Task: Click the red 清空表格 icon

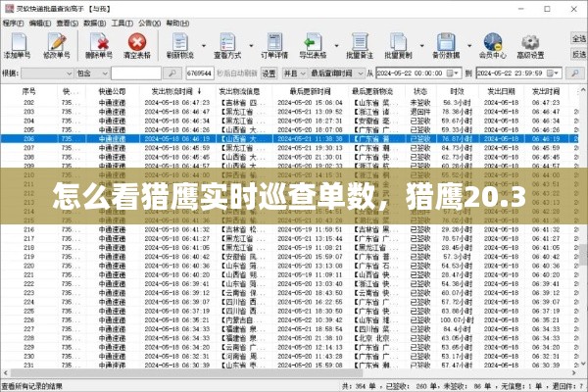Action: [137, 43]
